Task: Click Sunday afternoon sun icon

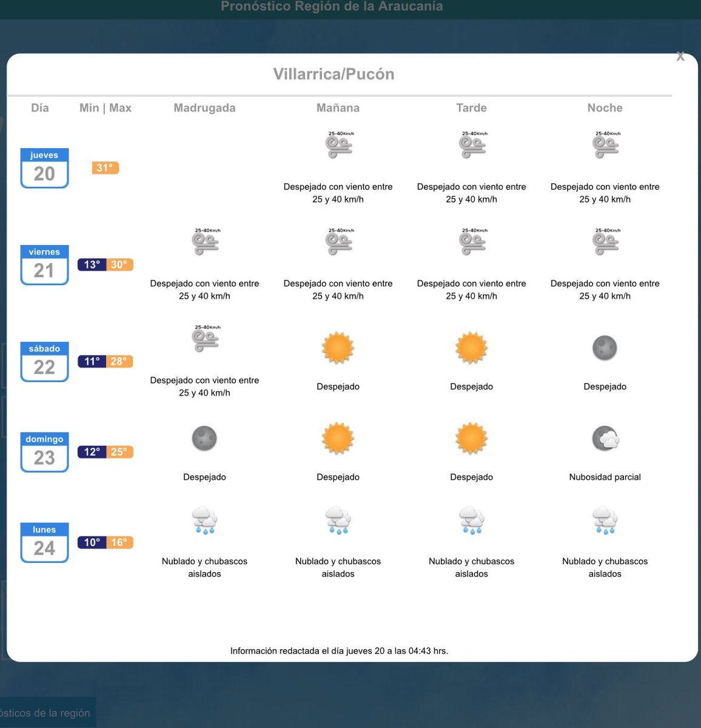Action: pos(471,438)
